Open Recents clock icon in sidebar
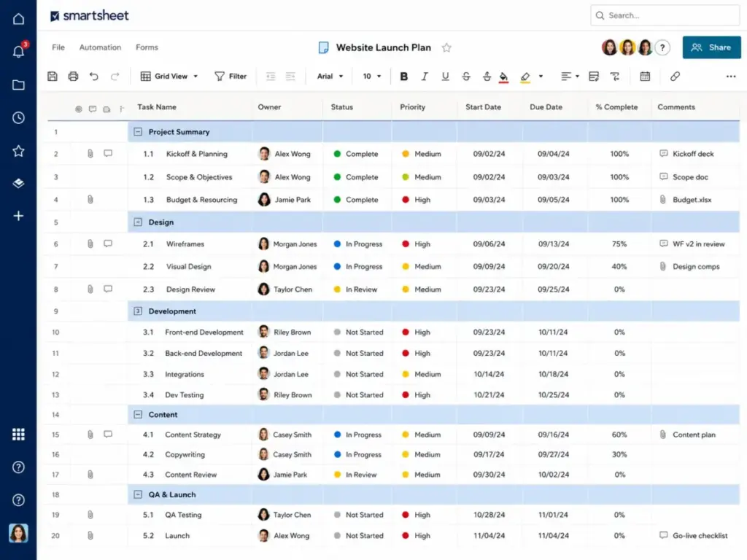The width and height of the screenshot is (747, 560). coord(18,117)
